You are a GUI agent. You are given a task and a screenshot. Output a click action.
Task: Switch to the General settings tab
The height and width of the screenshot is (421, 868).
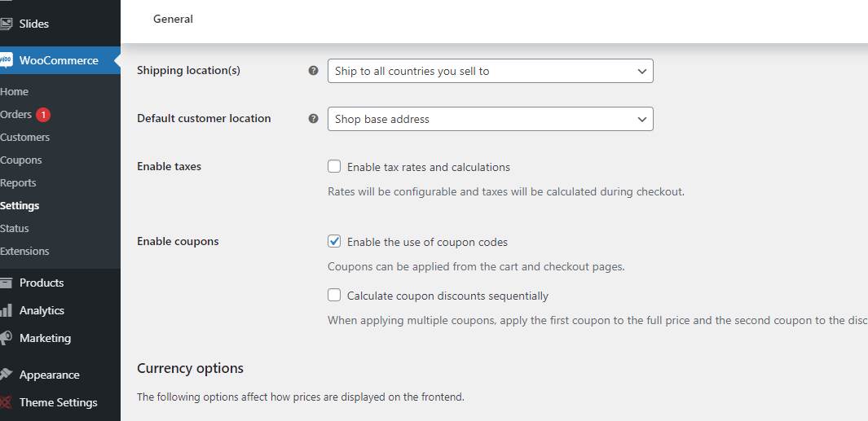coord(173,19)
